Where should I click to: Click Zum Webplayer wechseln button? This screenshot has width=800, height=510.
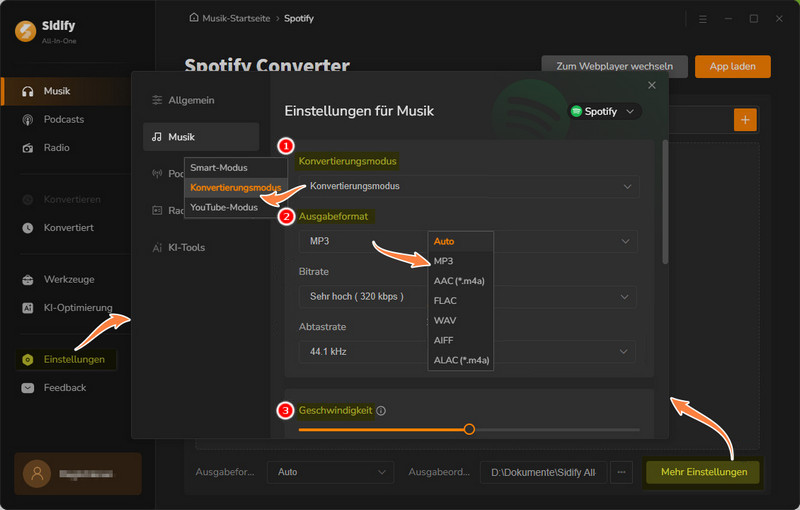coord(614,66)
